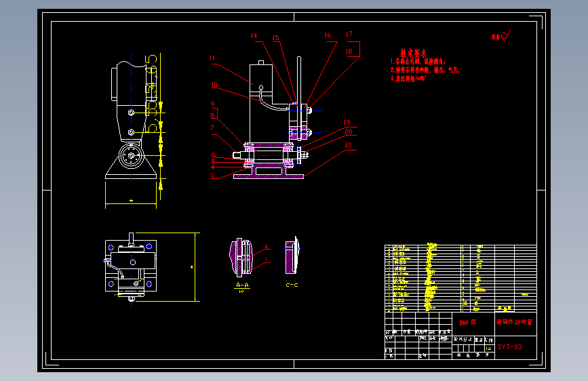Screen dimensions: 588x381
Task: Click part balloon number 11
Action: click(x=212, y=58)
